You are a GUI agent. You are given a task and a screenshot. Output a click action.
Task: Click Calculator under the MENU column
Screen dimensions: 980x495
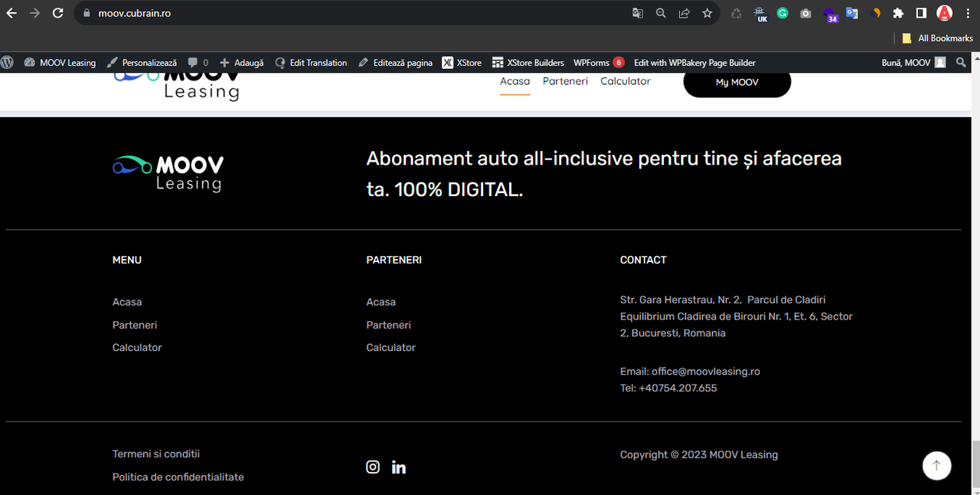(x=137, y=347)
